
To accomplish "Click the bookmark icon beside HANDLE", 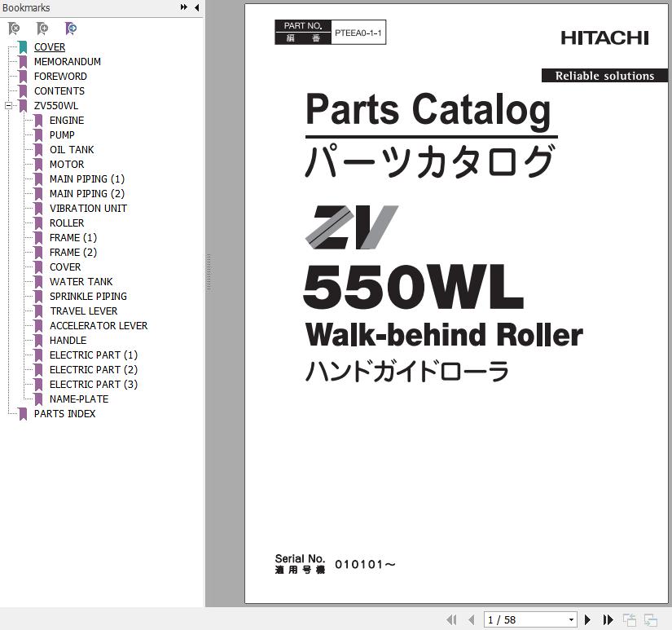I will pyautogui.click(x=38, y=341).
